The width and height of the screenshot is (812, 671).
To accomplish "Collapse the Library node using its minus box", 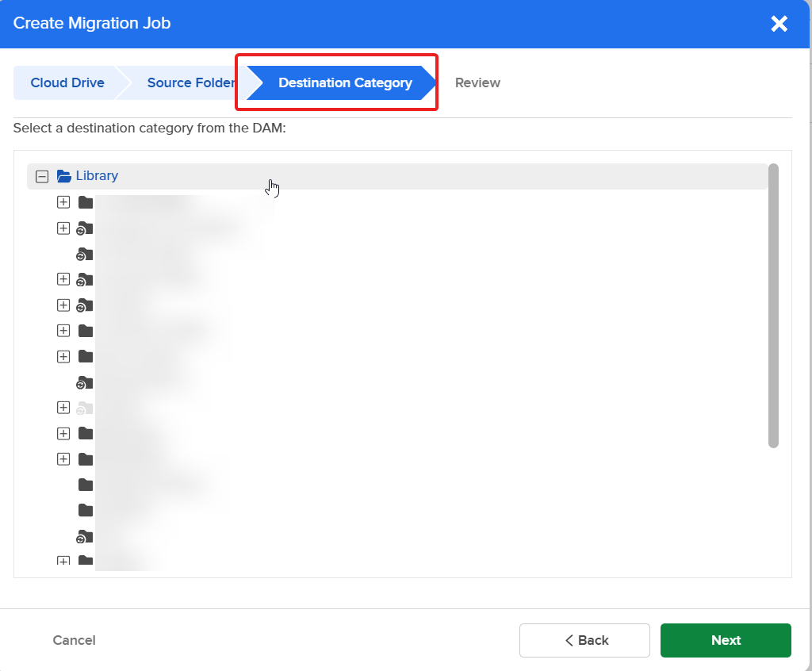I will click(41, 175).
